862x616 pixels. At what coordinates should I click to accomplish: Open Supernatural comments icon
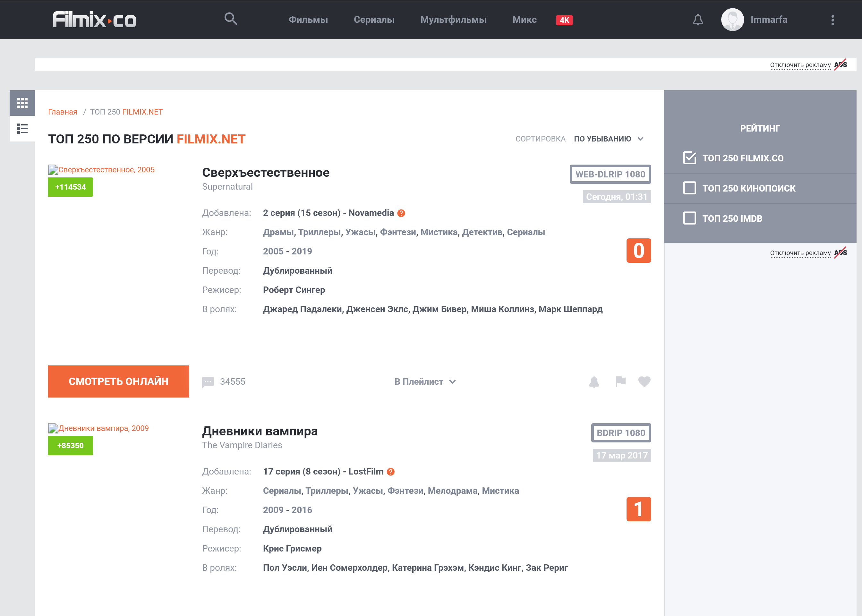tap(208, 382)
